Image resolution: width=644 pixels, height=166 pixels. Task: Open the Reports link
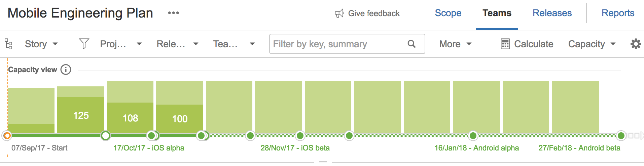click(618, 13)
